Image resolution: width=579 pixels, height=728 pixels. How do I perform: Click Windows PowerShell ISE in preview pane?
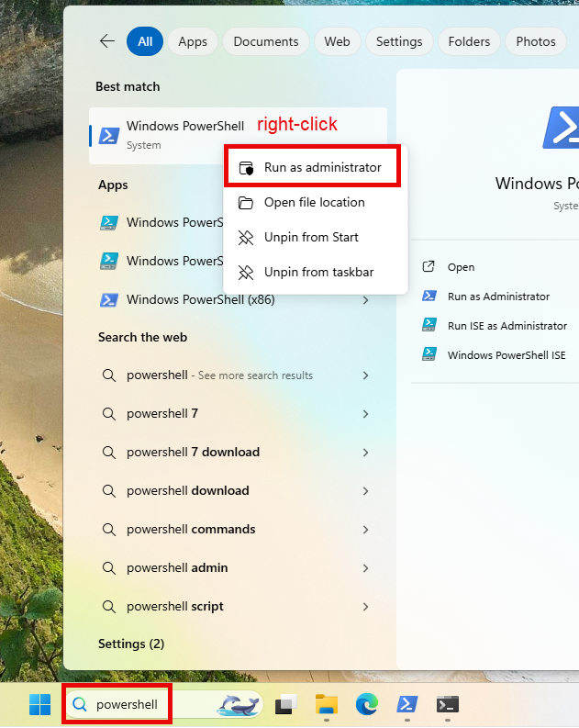click(507, 355)
